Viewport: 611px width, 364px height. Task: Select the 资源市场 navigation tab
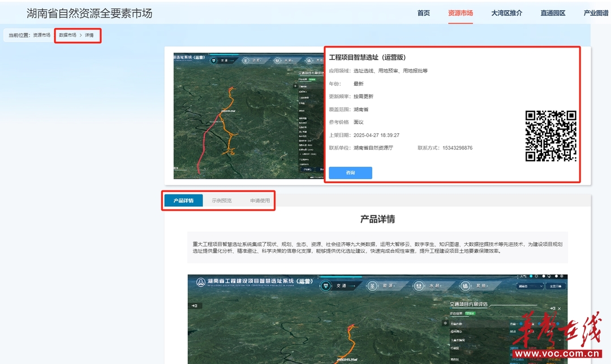coord(460,13)
